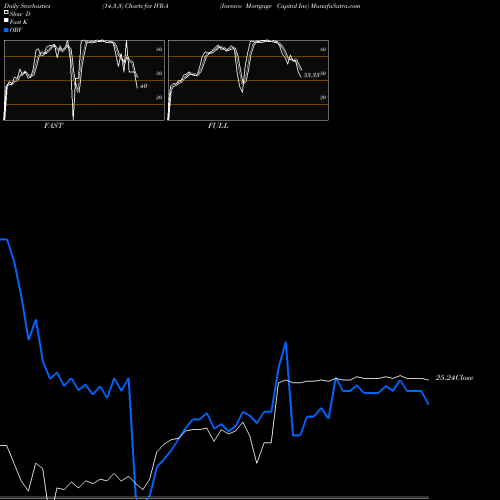Click the OBV spike peak on blue line
500x500 pixels.
pos(286,343)
